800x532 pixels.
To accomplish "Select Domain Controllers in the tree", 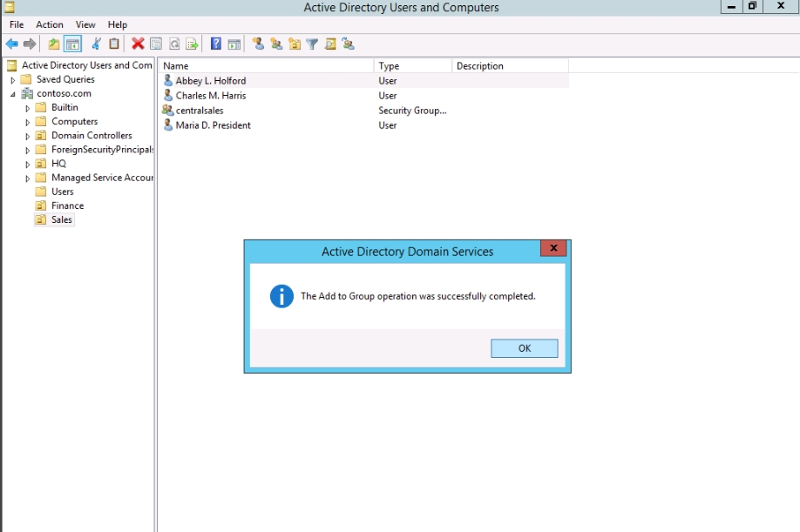I will pos(92,136).
